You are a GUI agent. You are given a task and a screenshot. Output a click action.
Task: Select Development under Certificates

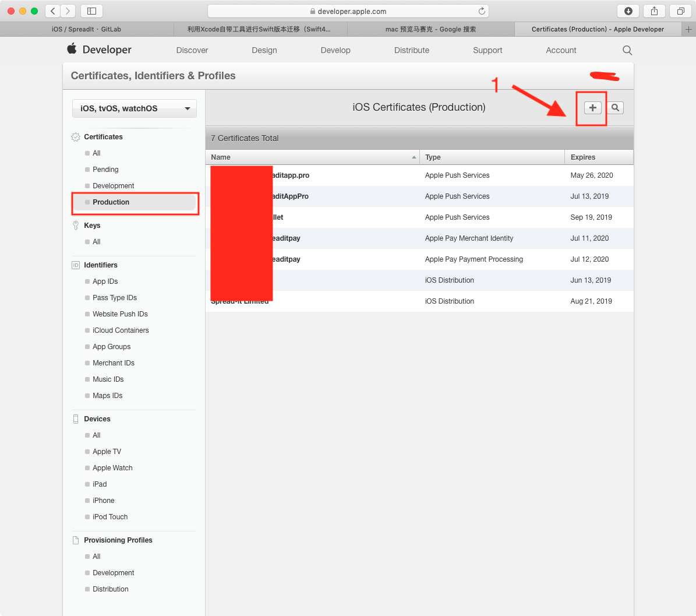click(113, 186)
